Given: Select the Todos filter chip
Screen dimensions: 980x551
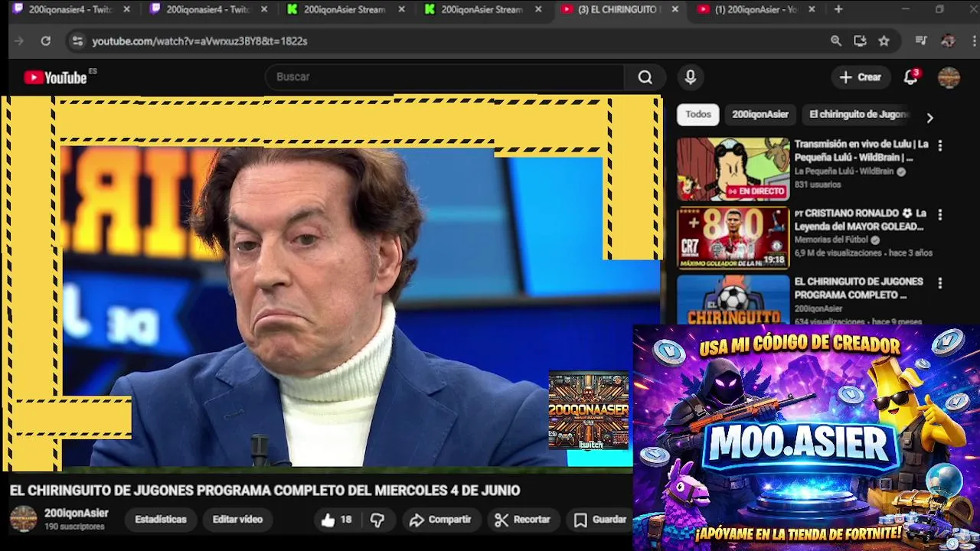Looking at the screenshot, I should (x=697, y=115).
